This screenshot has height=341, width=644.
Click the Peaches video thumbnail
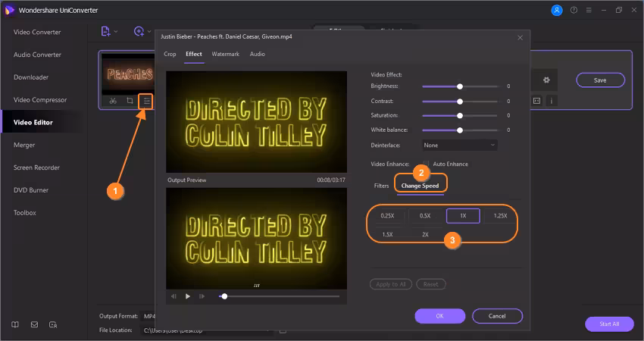pos(128,74)
